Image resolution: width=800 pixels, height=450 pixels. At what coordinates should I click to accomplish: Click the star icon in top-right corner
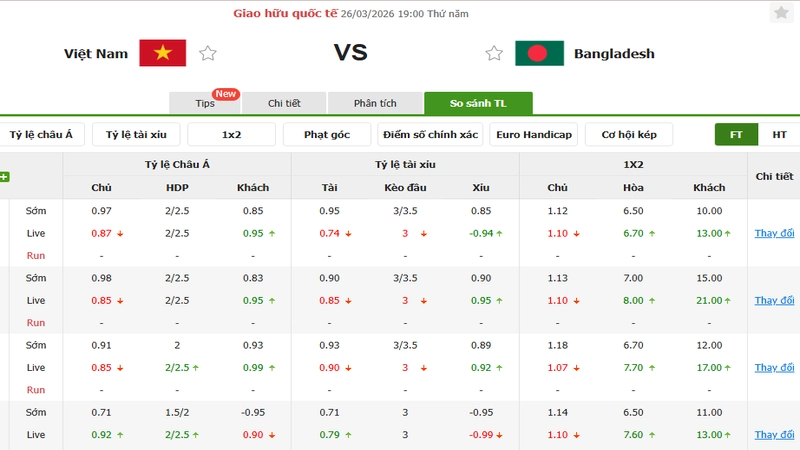(x=781, y=13)
